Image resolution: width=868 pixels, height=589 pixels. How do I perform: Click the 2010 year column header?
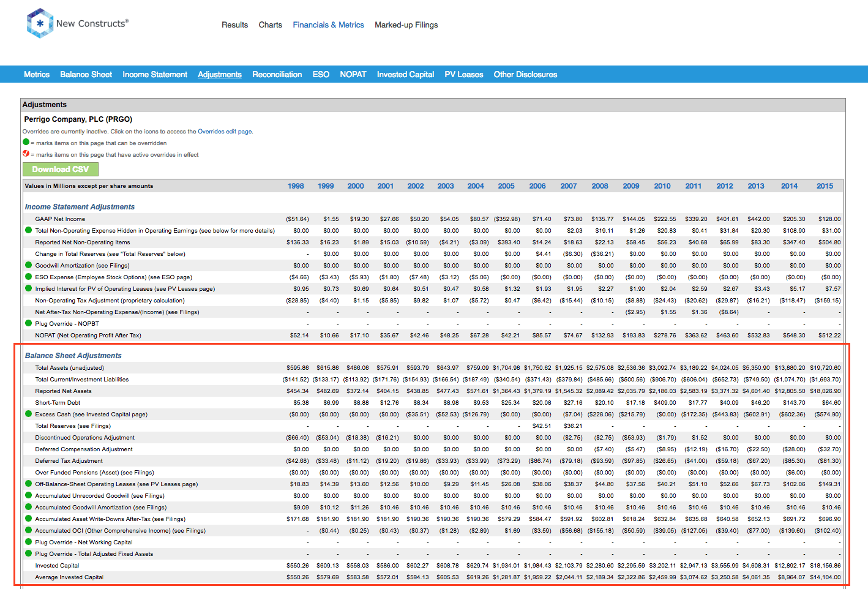(662, 186)
